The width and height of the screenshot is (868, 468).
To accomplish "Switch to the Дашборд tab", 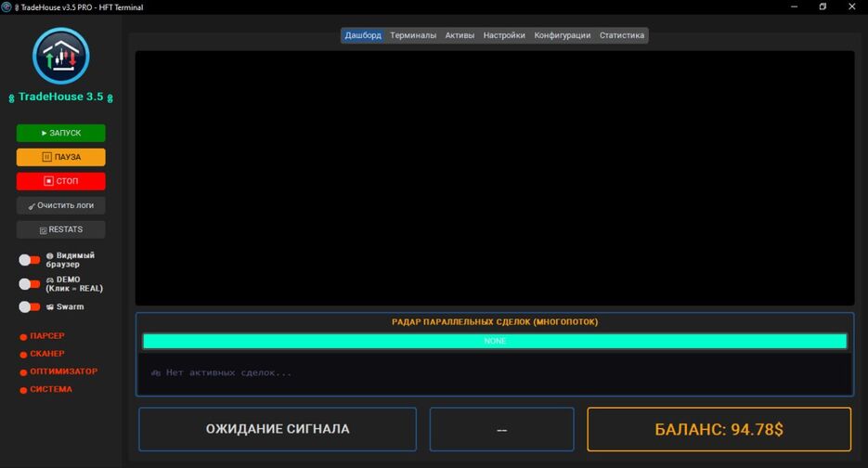I will point(363,35).
